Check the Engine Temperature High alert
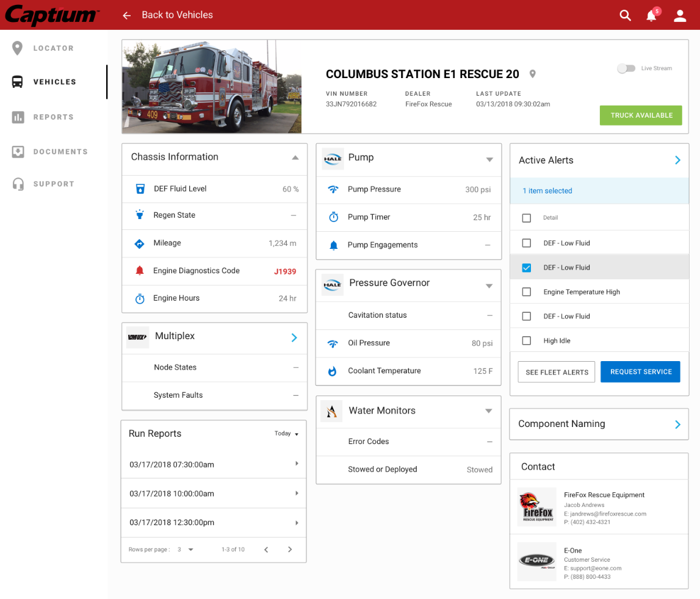700x599 pixels. click(x=526, y=292)
